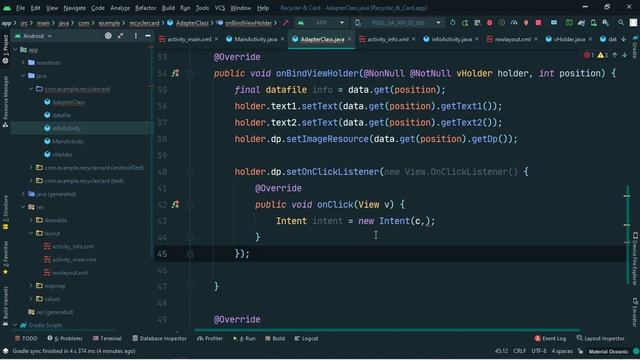Click the Apply Changes and Restart Activity icon

coord(465,23)
